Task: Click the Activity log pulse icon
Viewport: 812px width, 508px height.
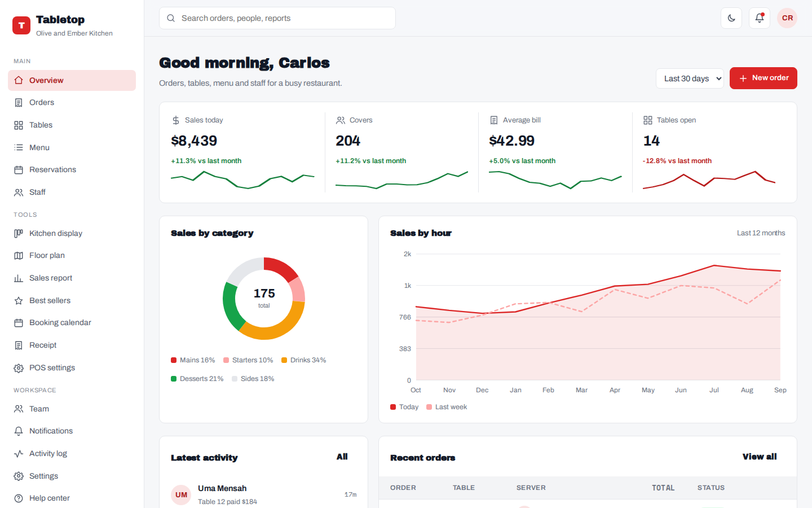Action: 19,454
